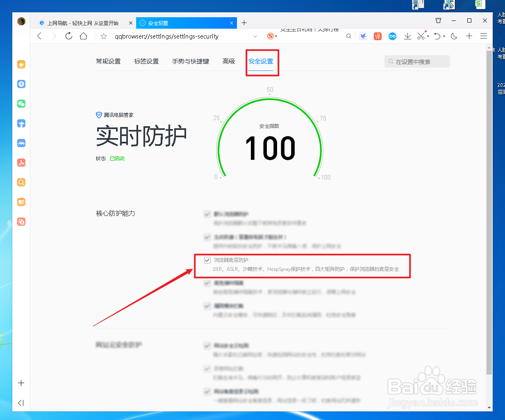This screenshot has height=420, width=505.
Task: Collapse the sidebar with the arrow icon
Action: pyautogui.click(x=21, y=403)
